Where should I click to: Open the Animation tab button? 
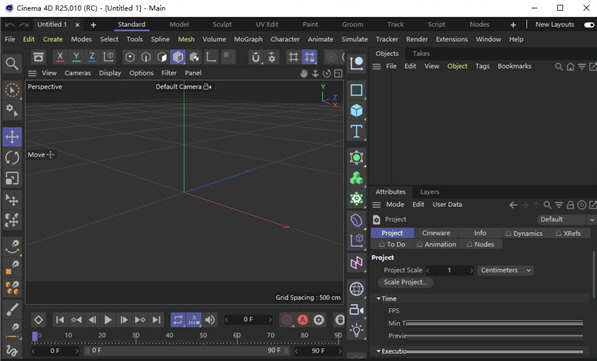pyautogui.click(x=436, y=244)
